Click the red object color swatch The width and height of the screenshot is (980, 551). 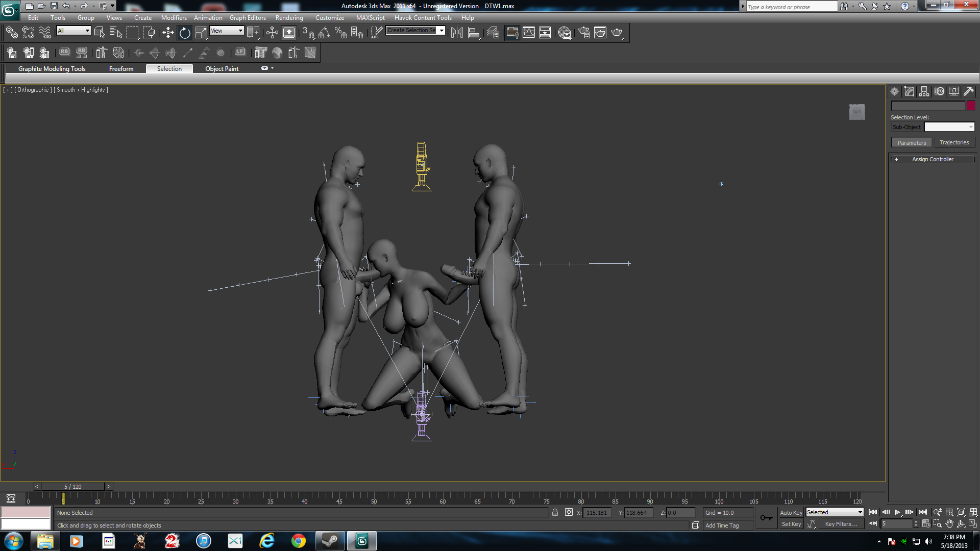point(971,106)
